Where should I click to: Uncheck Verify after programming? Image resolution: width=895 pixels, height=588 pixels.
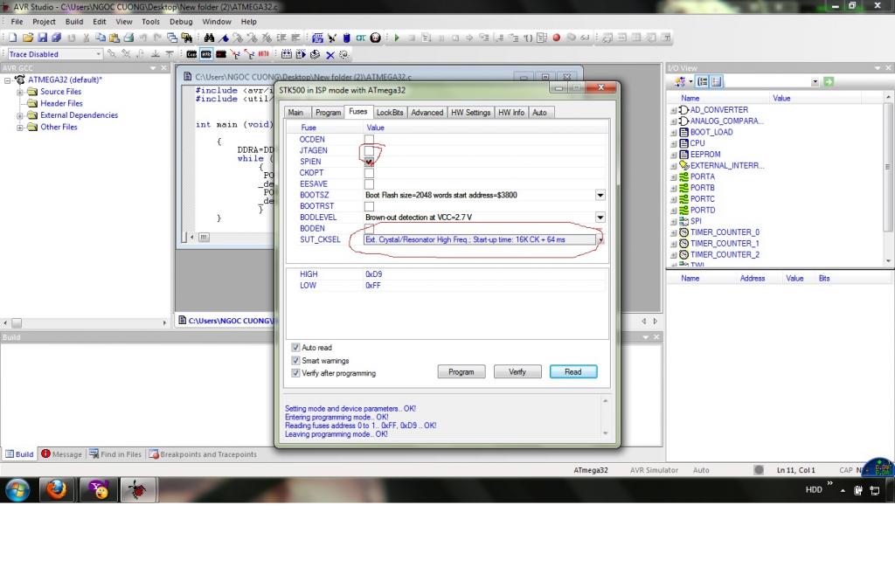295,373
